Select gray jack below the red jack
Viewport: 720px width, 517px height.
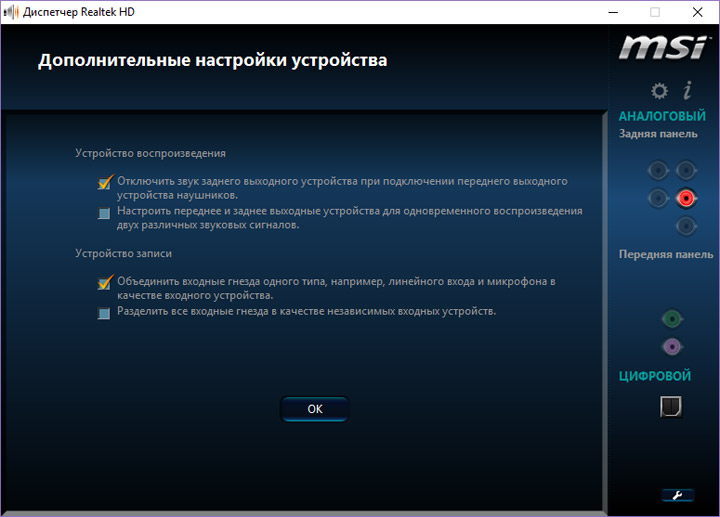click(686, 226)
